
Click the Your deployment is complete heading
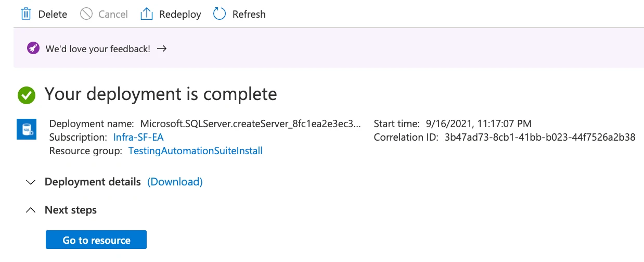[x=161, y=94]
